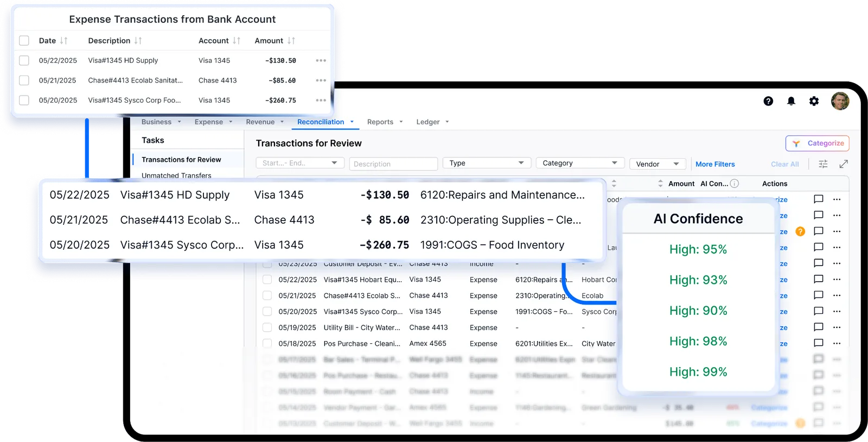Select checkbox for Chase#4413 Ecolab S review row
868x442 pixels.
click(x=267, y=295)
